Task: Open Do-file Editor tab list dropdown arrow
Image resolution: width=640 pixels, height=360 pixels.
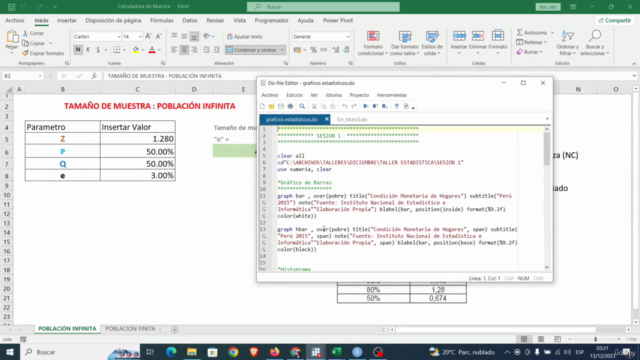Action: point(547,119)
